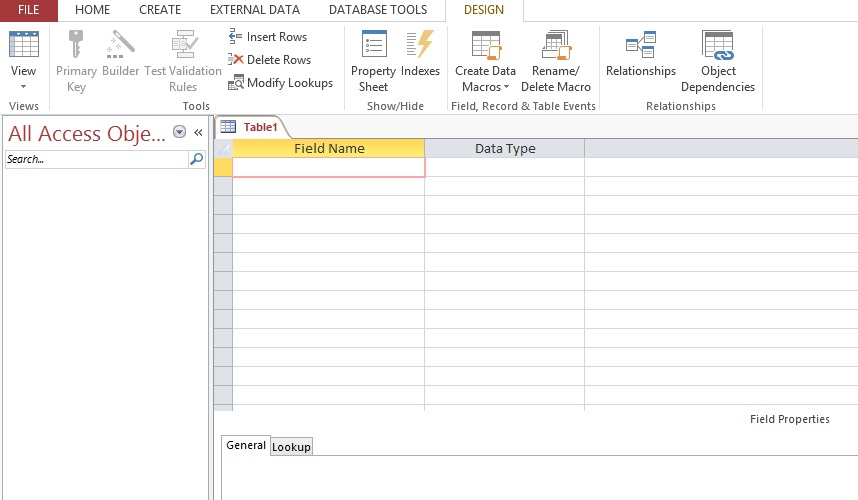This screenshot has height=500, width=858.
Task: Switch to the EXTERNAL DATA tab
Action: click(255, 10)
